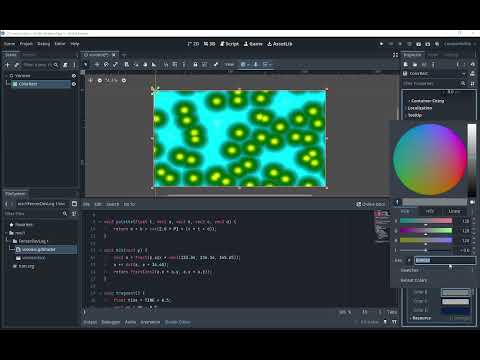Image resolution: width=480 pixels, height=360 pixels.
Task: Click the Ruler Mode tool
Action: (x=154, y=64)
